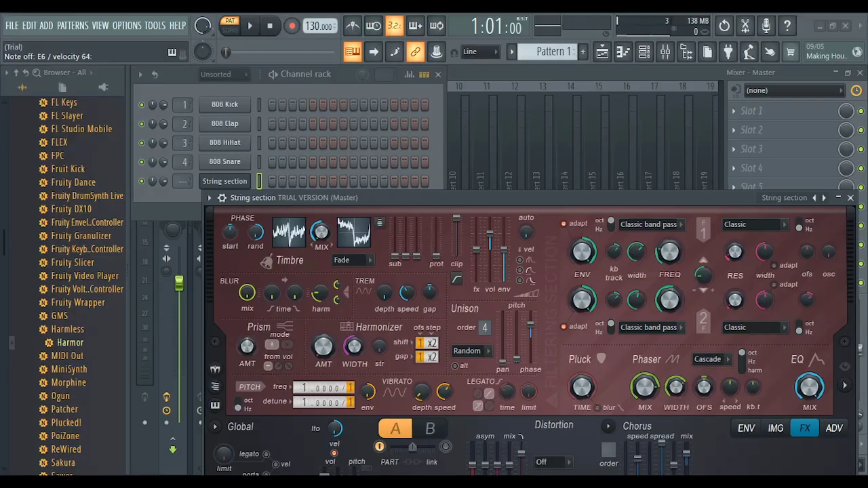Switch to Harmor ENV page
The image size is (868, 488).
point(746,428)
